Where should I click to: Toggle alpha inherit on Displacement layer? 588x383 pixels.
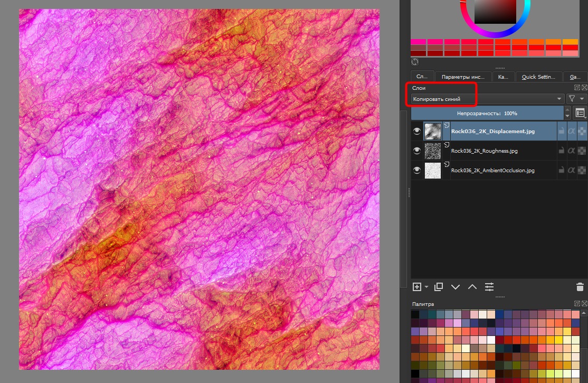point(571,131)
